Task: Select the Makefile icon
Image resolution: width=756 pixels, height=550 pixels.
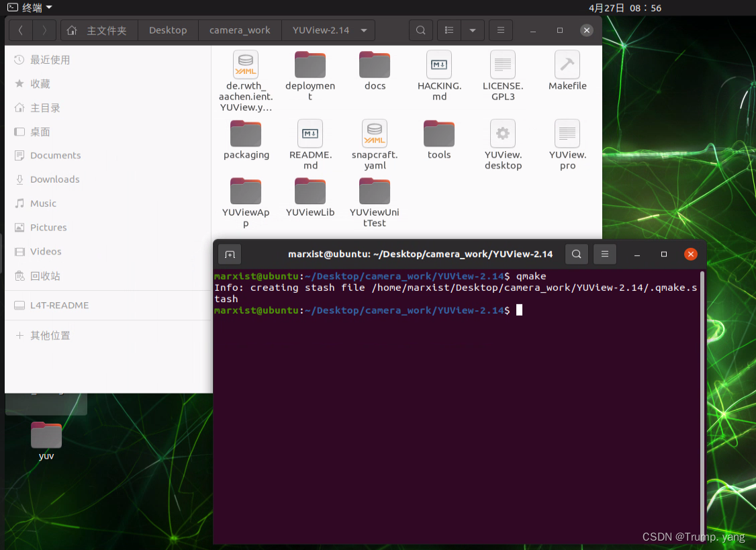Action: pyautogui.click(x=567, y=64)
